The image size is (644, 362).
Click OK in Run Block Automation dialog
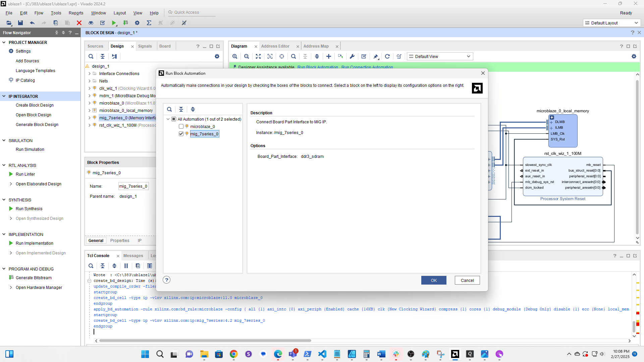[x=433, y=281]
